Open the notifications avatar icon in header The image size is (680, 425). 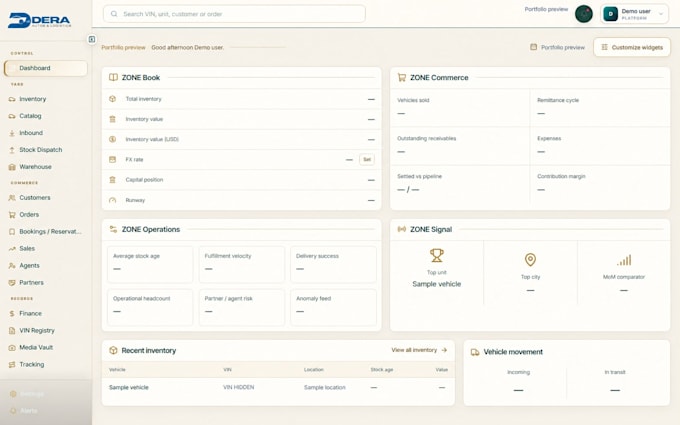point(584,14)
